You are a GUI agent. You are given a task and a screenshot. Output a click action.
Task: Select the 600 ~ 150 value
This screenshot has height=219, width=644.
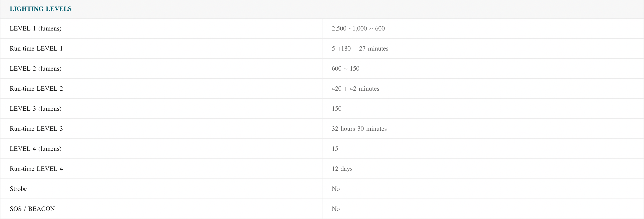pos(345,68)
